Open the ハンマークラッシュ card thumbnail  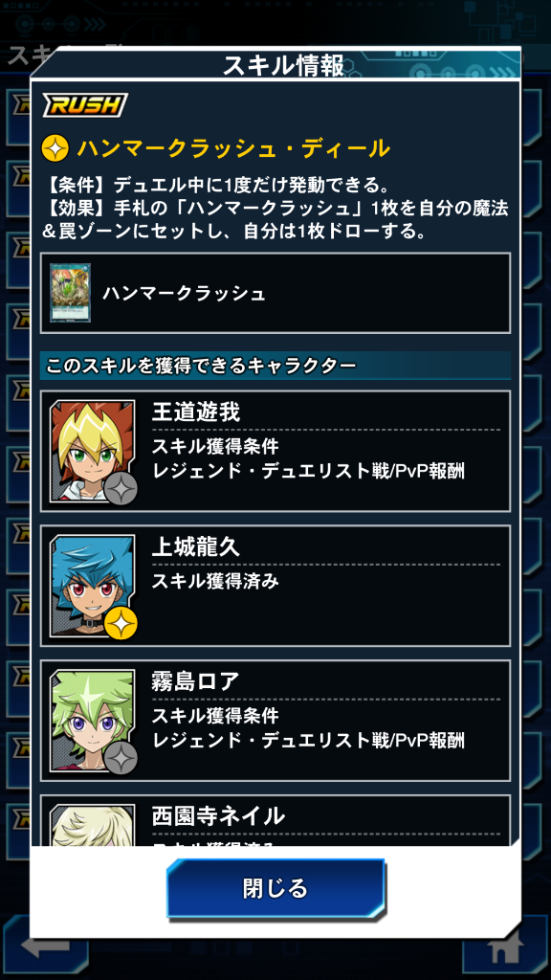pyautogui.click(x=70, y=293)
